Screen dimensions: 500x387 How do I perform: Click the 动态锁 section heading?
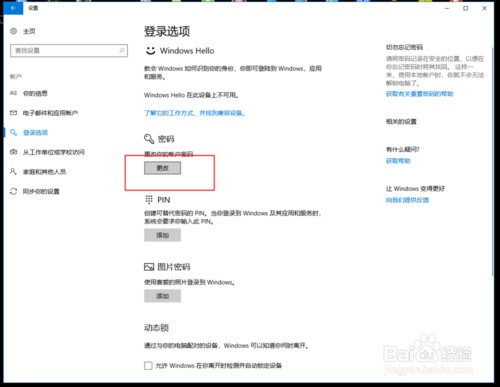point(156,328)
